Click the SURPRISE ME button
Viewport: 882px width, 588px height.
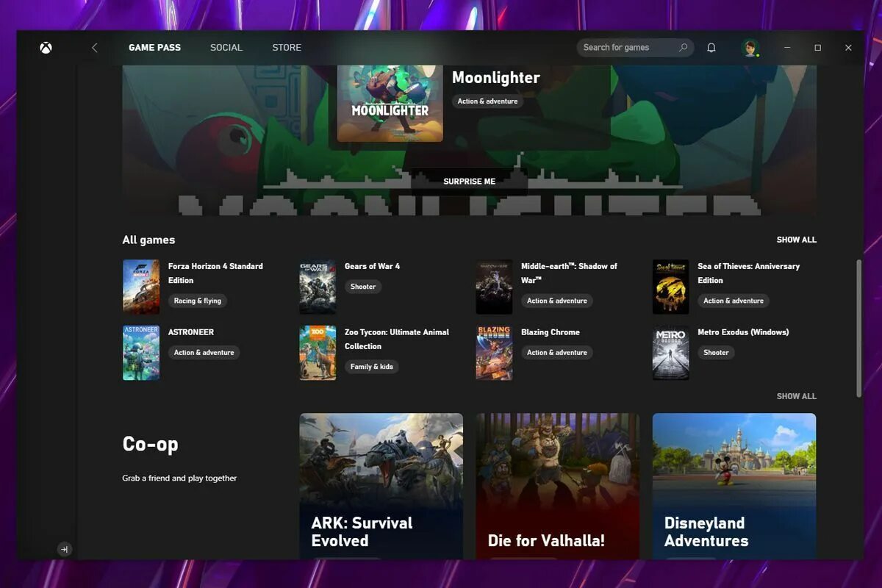pyautogui.click(x=469, y=182)
